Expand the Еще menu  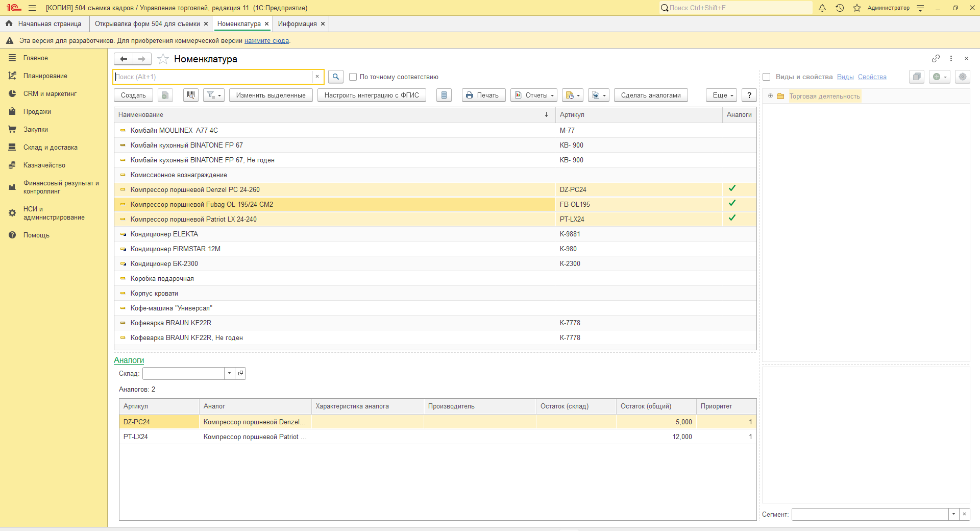722,95
